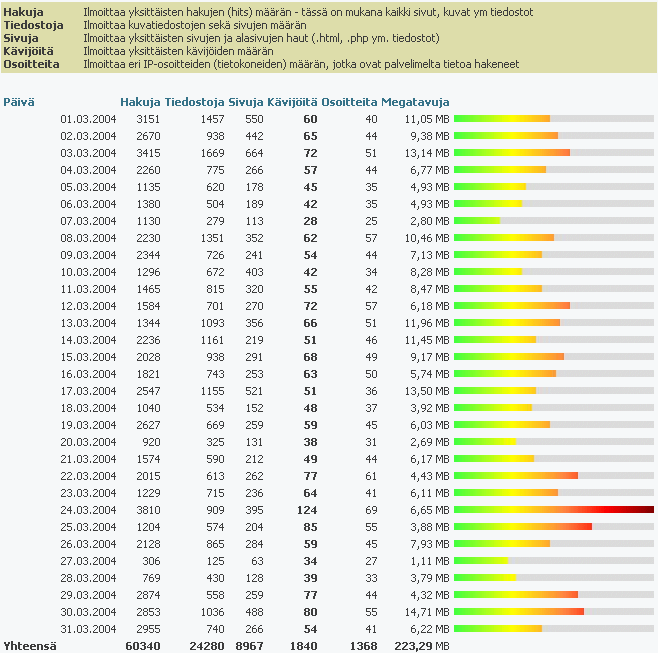658x653 pixels.
Task: Select the date 01.03.2004
Action: coord(88,119)
